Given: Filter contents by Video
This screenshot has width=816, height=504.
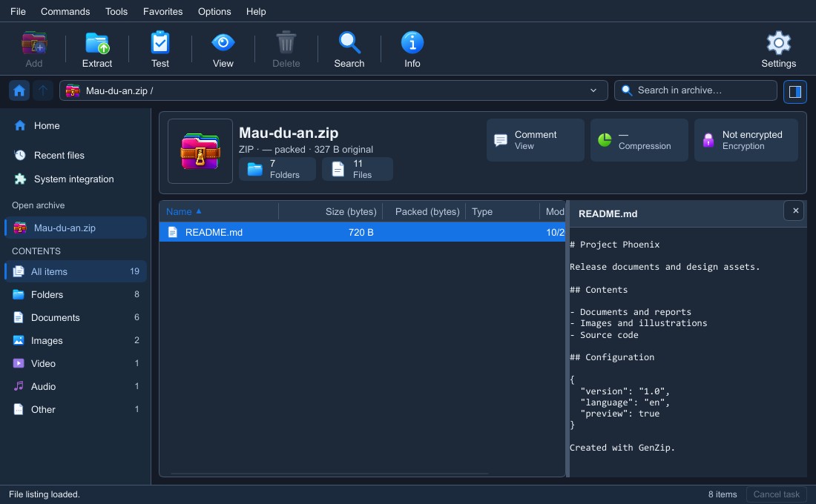Looking at the screenshot, I should (x=76, y=363).
